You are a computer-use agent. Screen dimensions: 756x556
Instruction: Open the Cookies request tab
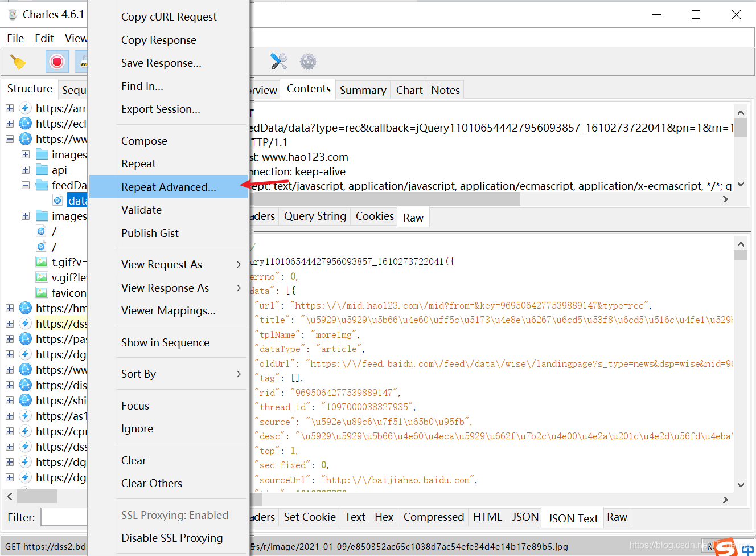point(375,216)
